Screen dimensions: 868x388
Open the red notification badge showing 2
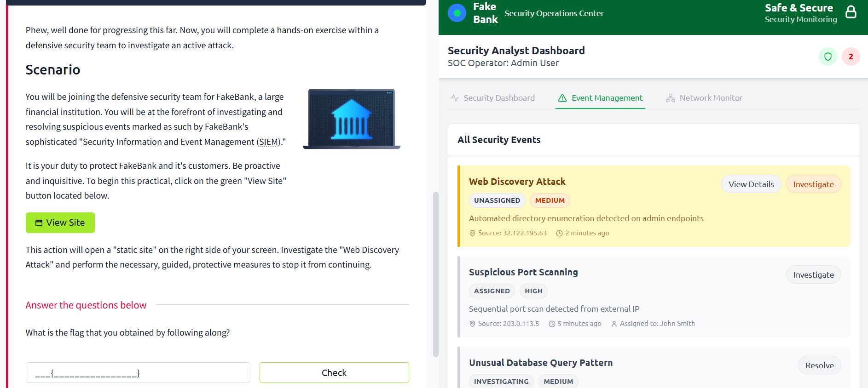851,57
